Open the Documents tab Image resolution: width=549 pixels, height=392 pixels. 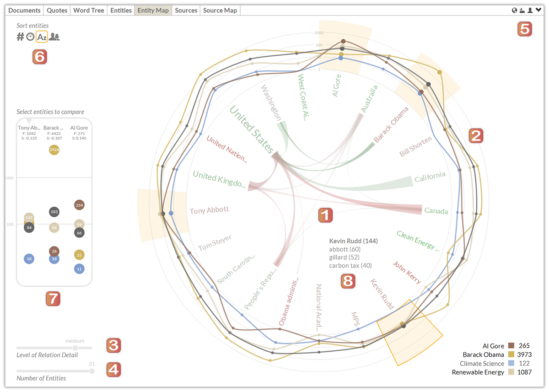[24, 10]
